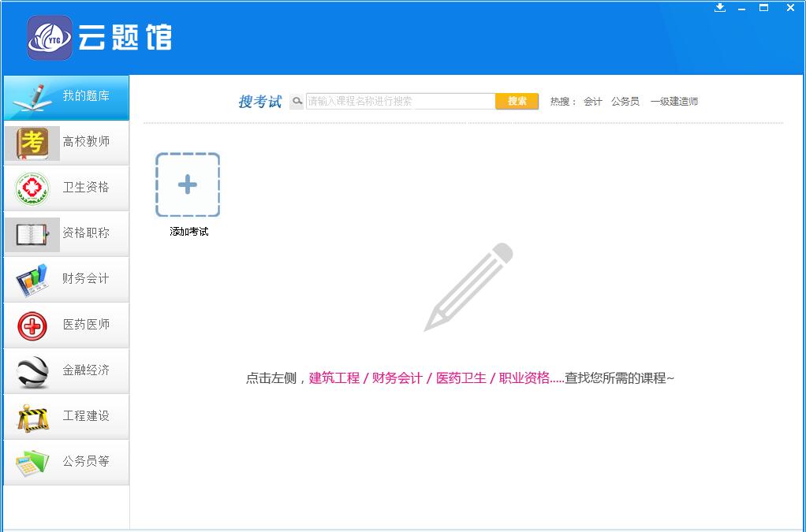806x532 pixels.
Task: Click the download arrow in title bar
Action: [x=720, y=8]
